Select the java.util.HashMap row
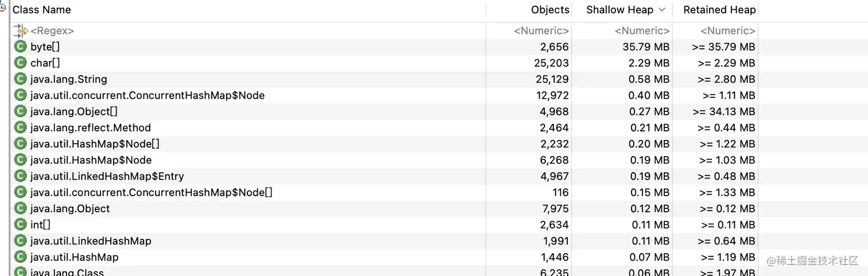The height and width of the screenshot is (276, 868). 385,256
